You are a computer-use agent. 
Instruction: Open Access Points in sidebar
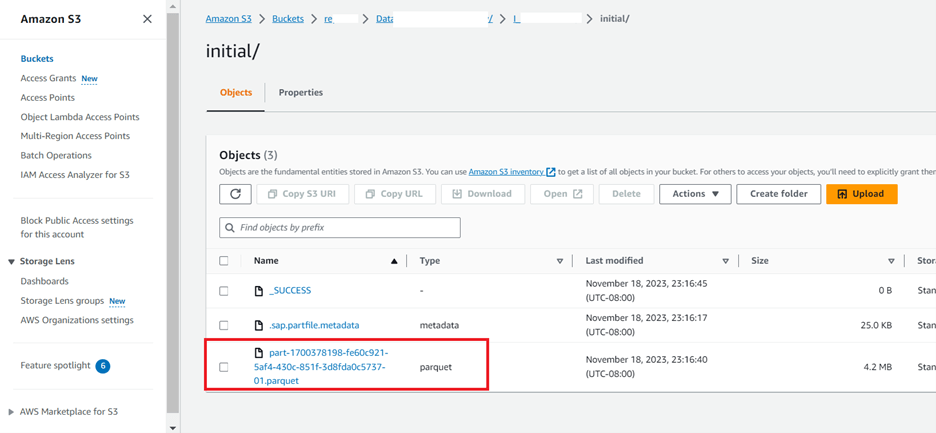(48, 97)
